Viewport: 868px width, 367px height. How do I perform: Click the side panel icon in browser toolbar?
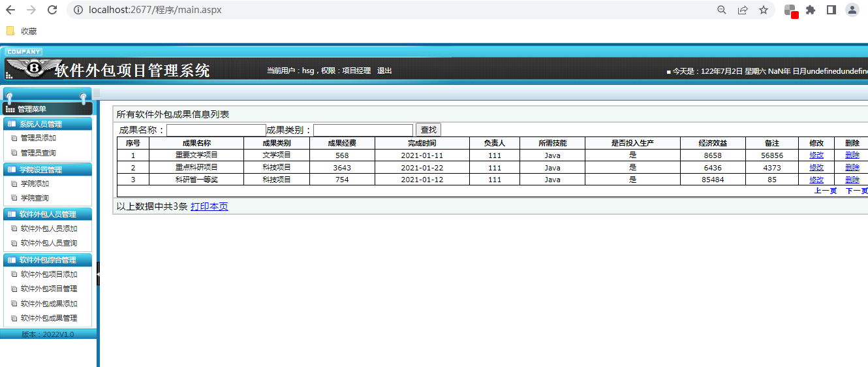coord(831,10)
